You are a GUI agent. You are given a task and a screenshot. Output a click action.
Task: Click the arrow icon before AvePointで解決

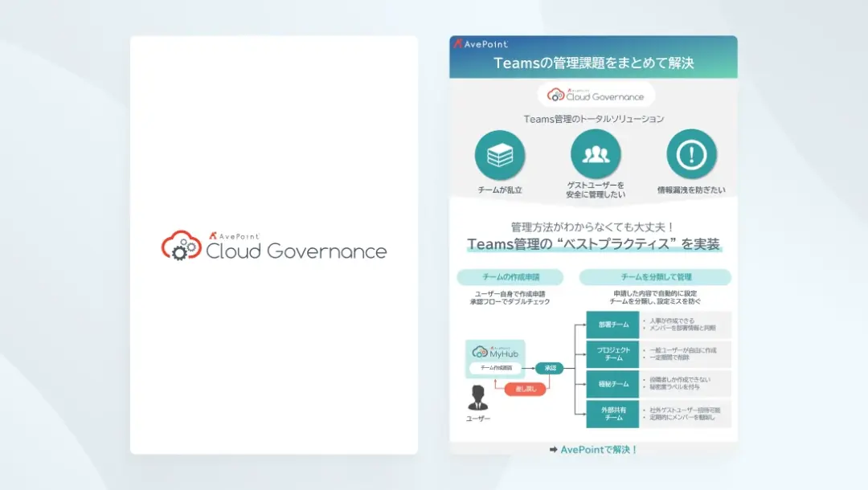click(x=553, y=450)
